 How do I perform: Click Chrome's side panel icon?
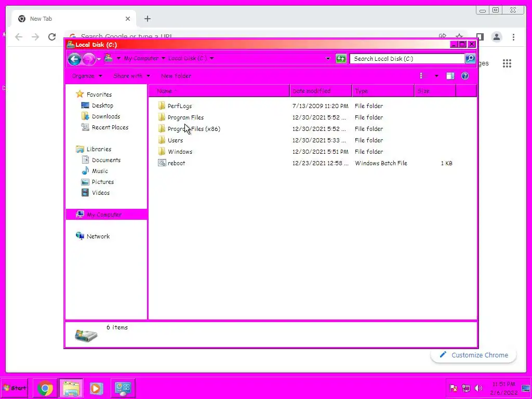click(x=480, y=37)
